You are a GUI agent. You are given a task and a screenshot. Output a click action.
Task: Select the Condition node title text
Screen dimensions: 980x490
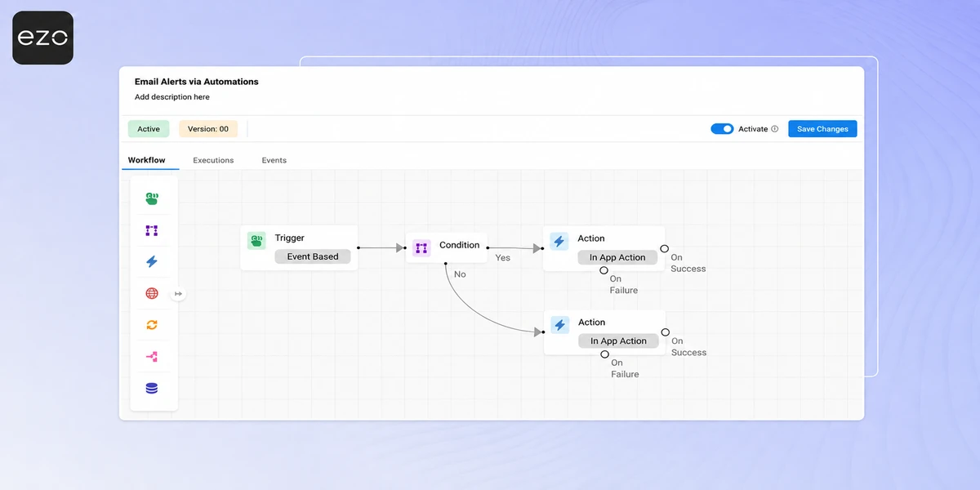(460, 245)
